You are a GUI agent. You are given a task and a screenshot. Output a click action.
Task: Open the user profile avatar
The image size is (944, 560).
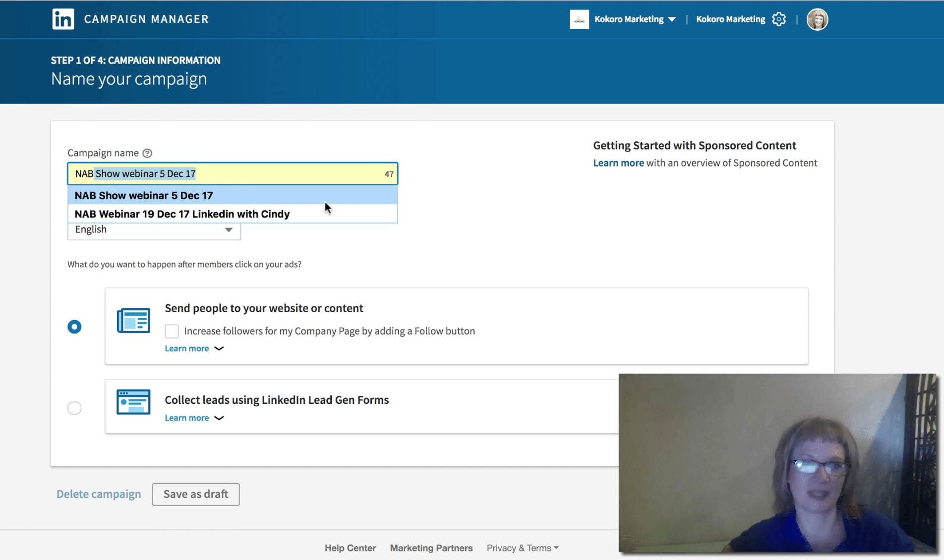click(x=817, y=19)
